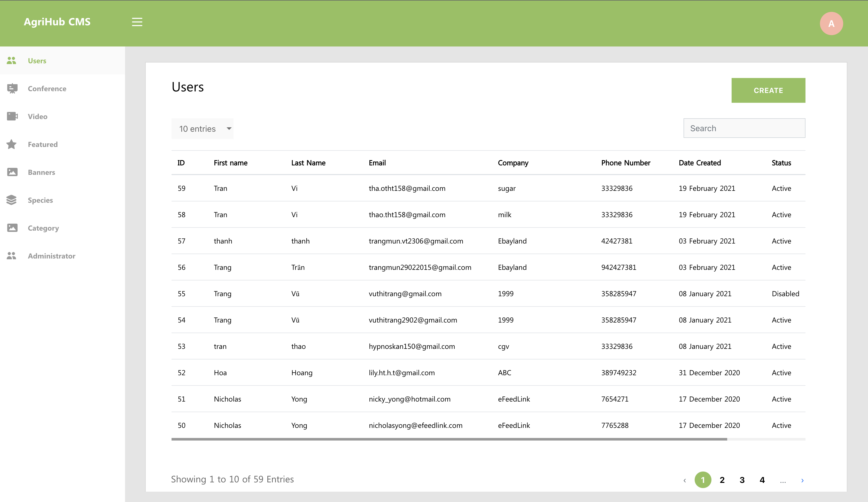Click the Featured star icon
The width and height of the screenshot is (868, 502).
tap(11, 144)
